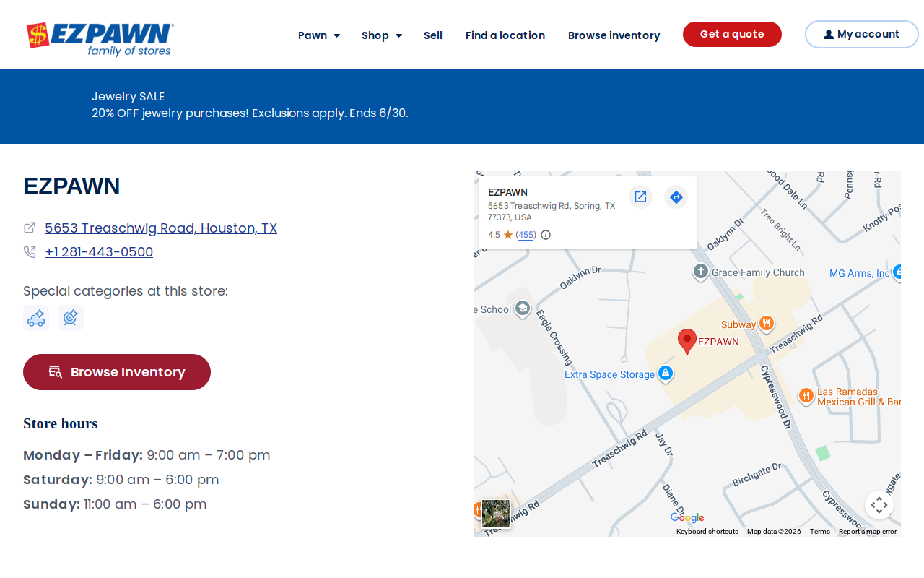This screenshot has width=924, height=578.
Task: Switch map to satellite view thumbnail
Action: tap(496, 514)
